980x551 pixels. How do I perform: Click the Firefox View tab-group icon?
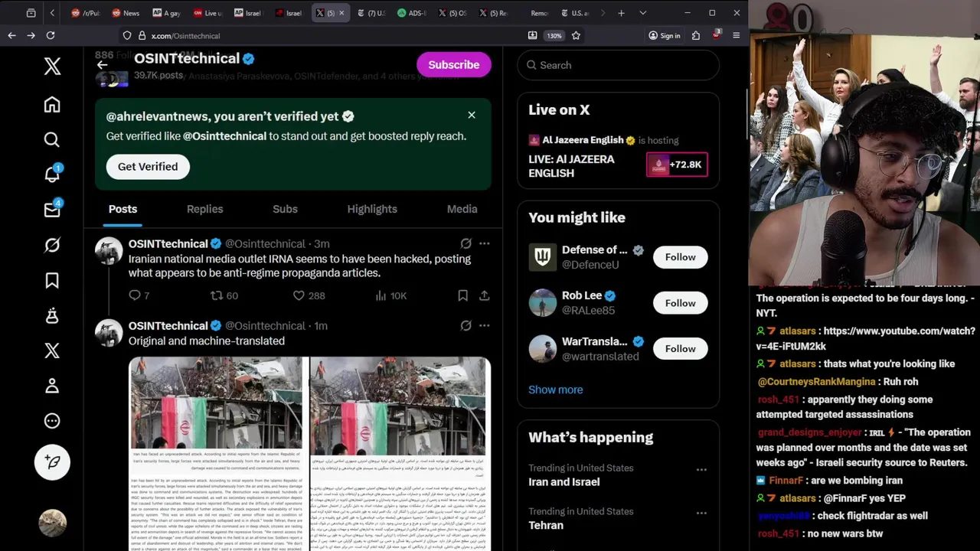pyautogui.click(x=31, y=13)
